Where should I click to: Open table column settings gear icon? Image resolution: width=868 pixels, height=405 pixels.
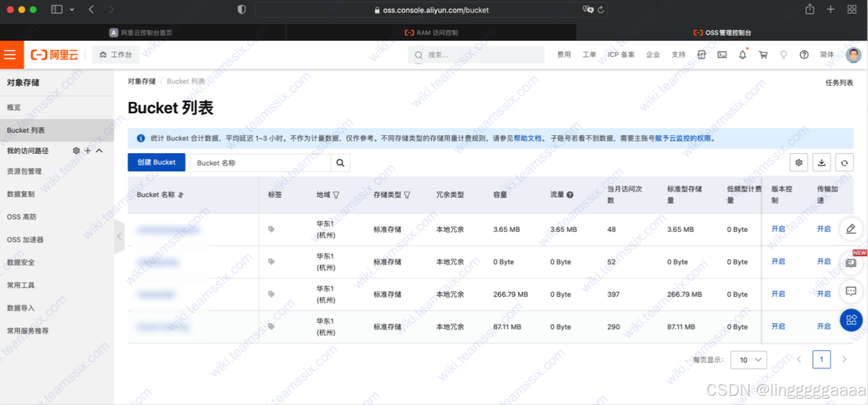pos(799,163)
